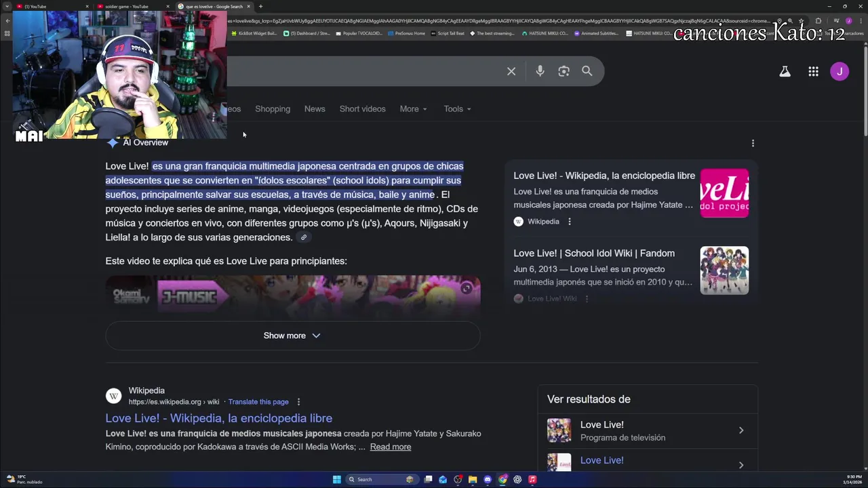Open the Tools dropdown
This screenshot has width=868, height=488.
(x=457, y=109)
